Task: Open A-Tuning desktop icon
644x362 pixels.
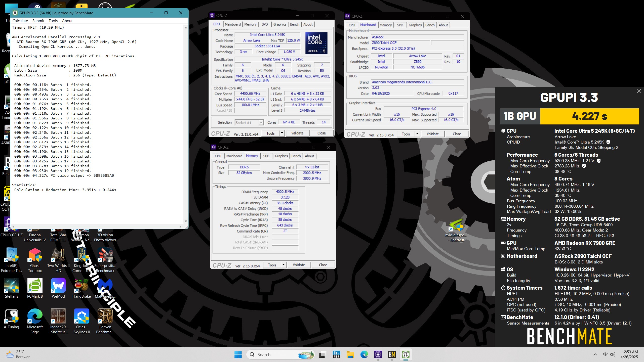Action: click(12, 319)
